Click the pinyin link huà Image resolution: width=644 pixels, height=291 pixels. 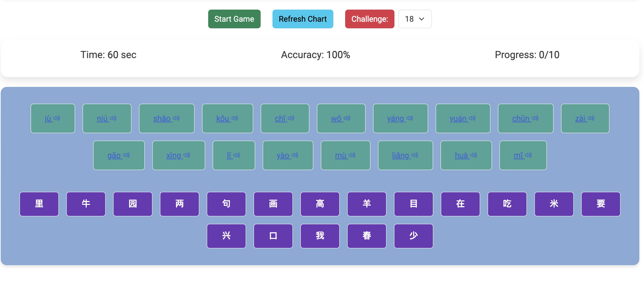click(x=461, y=155)
